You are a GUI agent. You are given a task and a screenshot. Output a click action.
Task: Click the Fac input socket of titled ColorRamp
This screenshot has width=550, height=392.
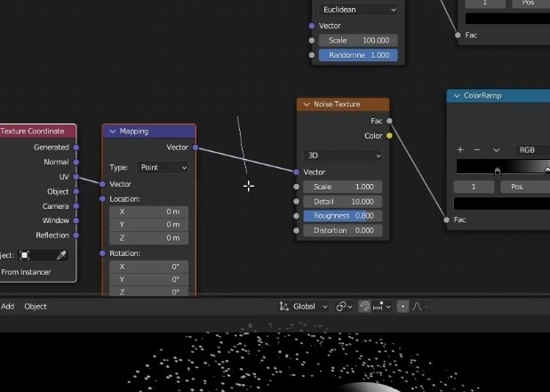pyautogui.click(x=446, y=220)
